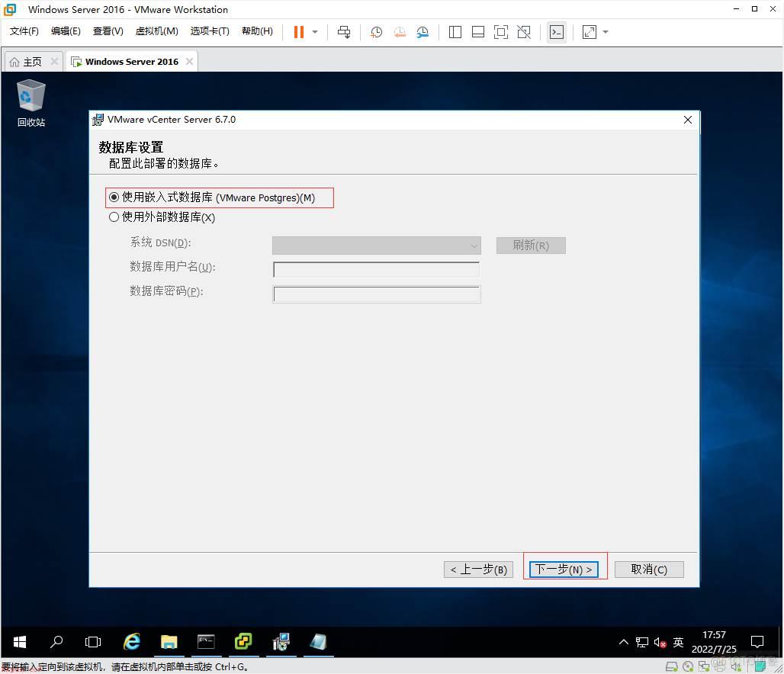Expand the 系统 DSN combo box

coord(377,246)
